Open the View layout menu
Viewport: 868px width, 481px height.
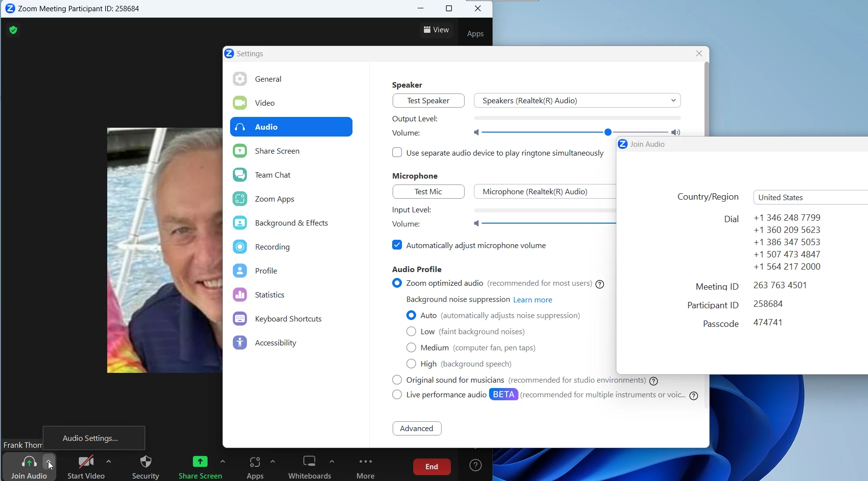(436, 30)
